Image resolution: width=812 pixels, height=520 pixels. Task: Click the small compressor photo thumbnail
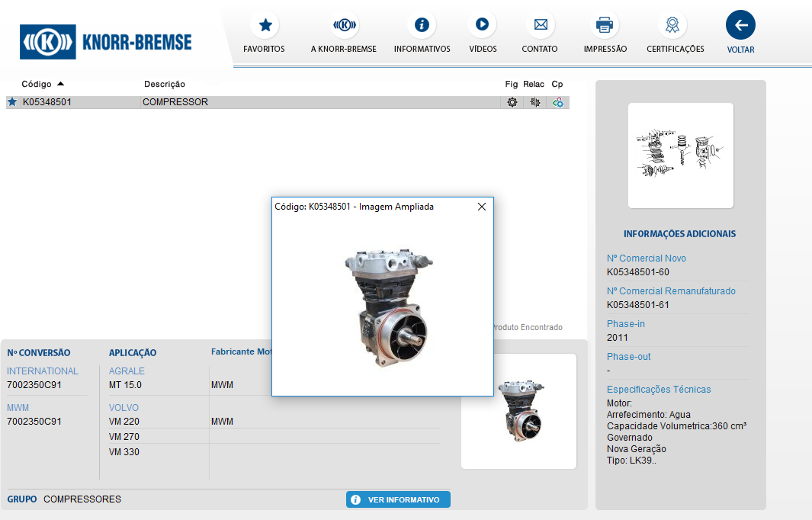tap(518, 411)
